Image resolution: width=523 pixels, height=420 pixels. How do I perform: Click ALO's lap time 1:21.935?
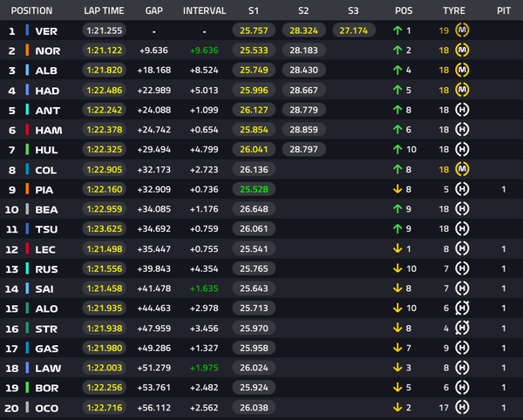coord(104,308)
